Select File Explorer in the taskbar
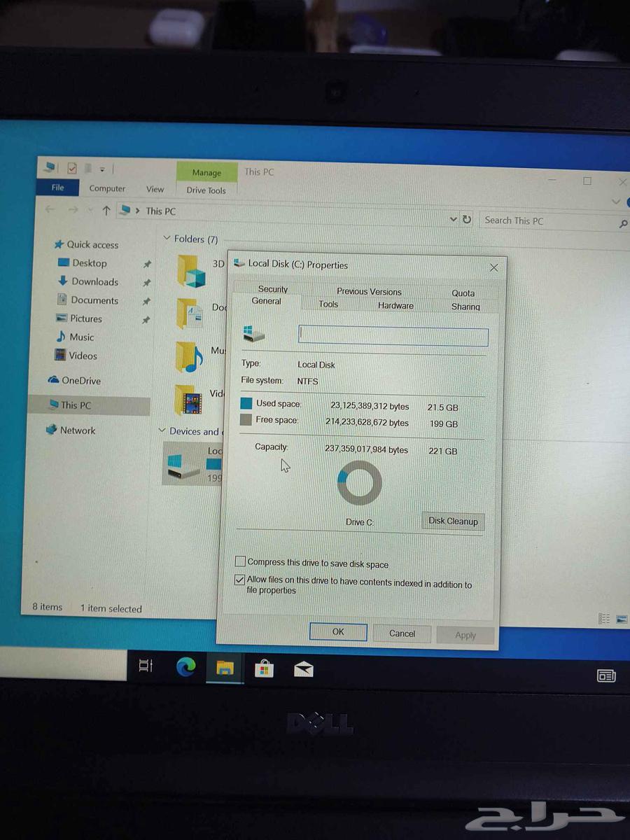 [x=225, y=669]
